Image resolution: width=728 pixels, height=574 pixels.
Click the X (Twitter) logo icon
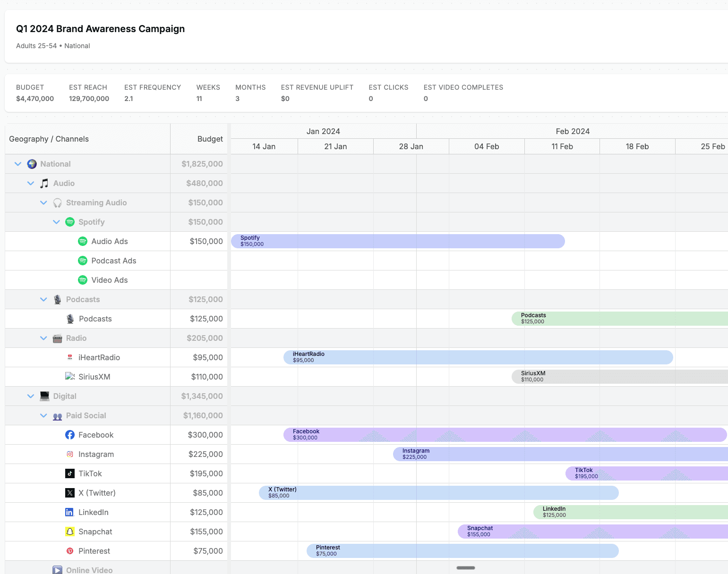click(70, 493)
